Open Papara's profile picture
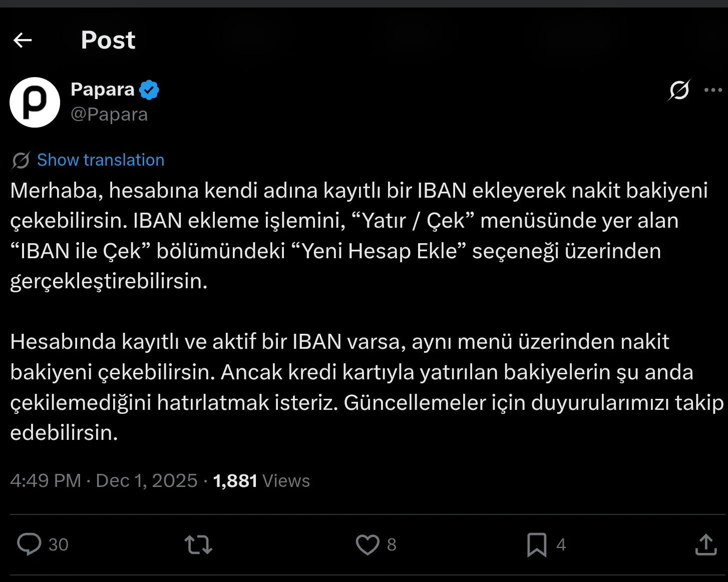This screenshot has height=582, width=728. 35,102
